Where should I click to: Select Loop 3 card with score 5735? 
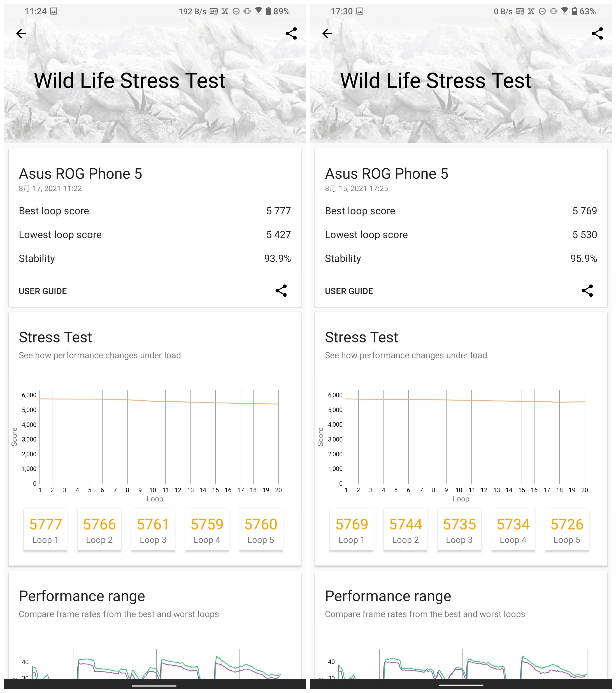459,530
